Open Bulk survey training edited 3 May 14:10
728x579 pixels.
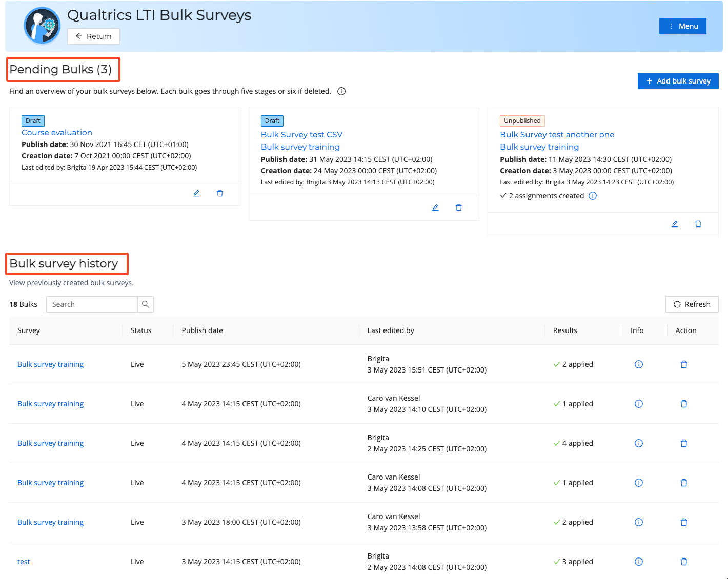(x=50, y=404)
